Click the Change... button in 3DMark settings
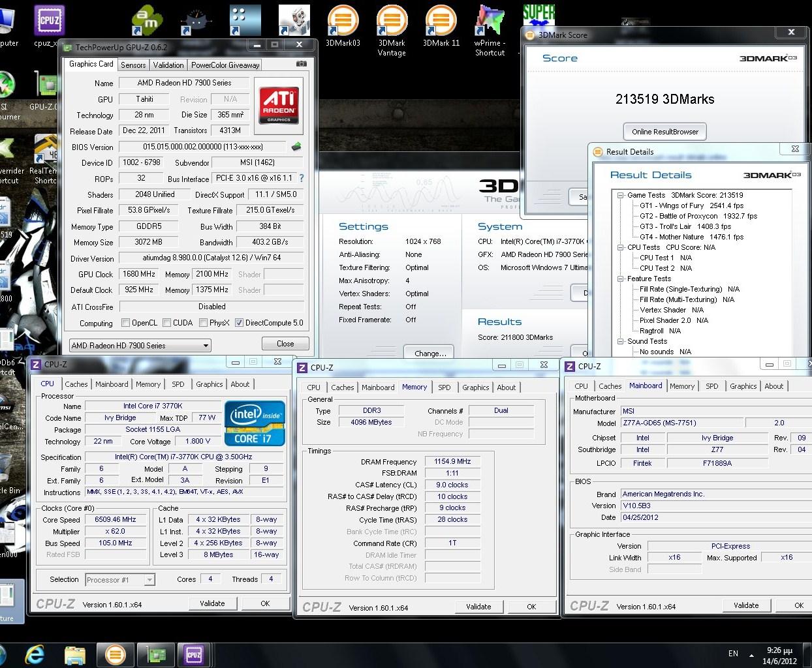This screenshot has width=812, height=668. [x=430, y=353]
